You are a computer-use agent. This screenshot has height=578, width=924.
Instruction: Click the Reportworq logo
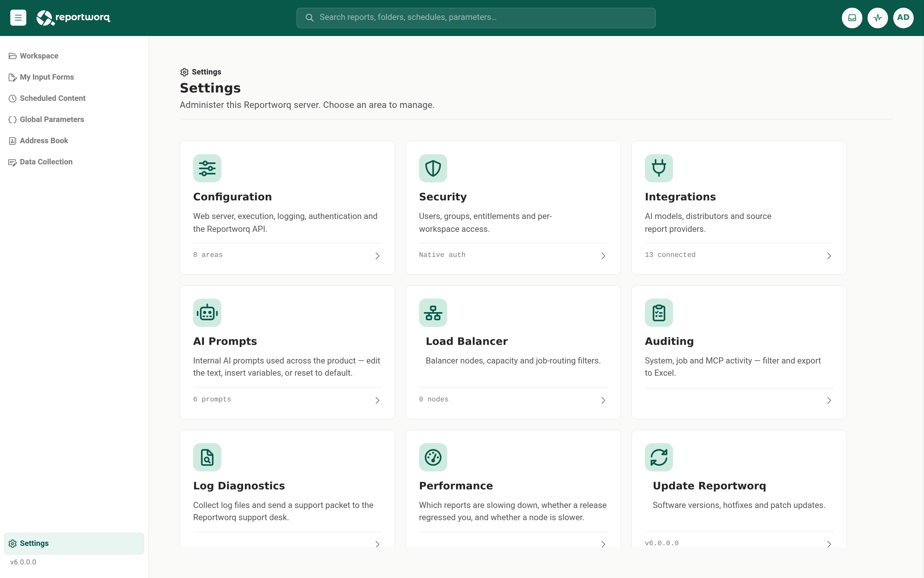(73, 18)
